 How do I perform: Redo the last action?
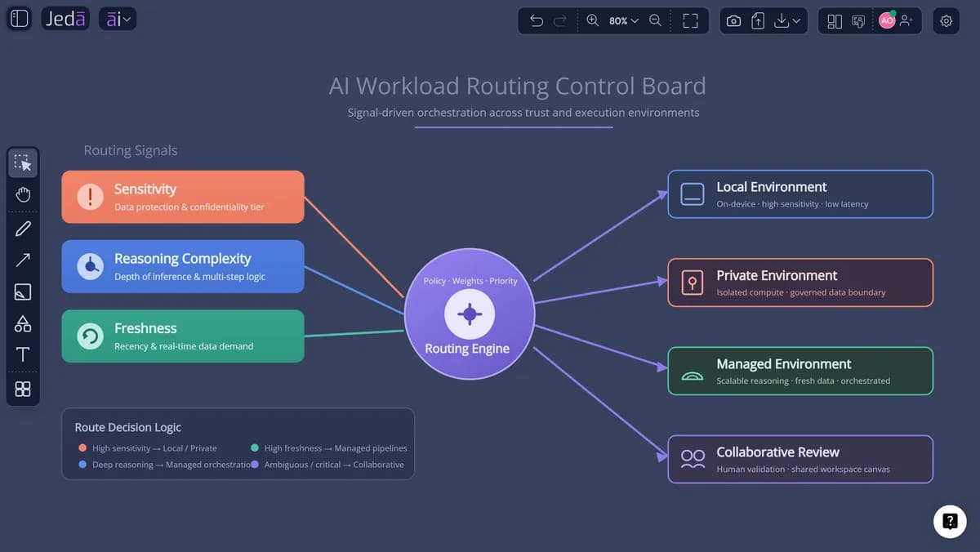click(x=560, y=21)
